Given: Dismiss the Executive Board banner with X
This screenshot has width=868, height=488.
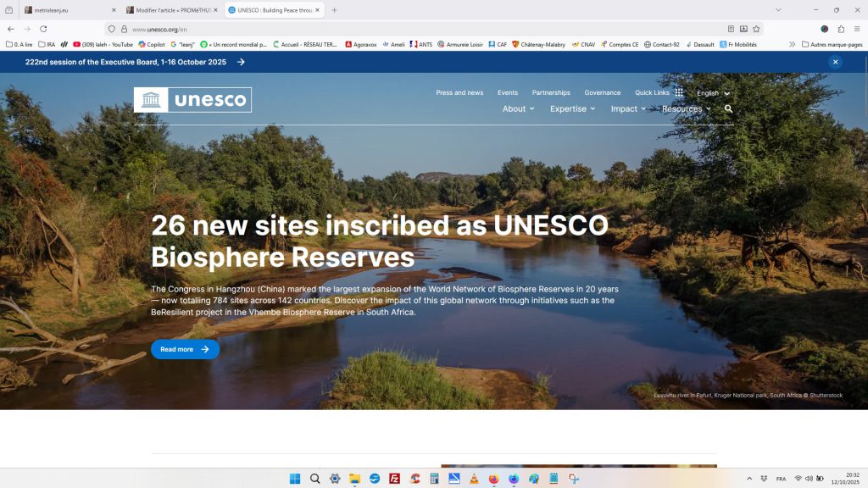Looking at the screenshot, I should click(x=835, y=62).
